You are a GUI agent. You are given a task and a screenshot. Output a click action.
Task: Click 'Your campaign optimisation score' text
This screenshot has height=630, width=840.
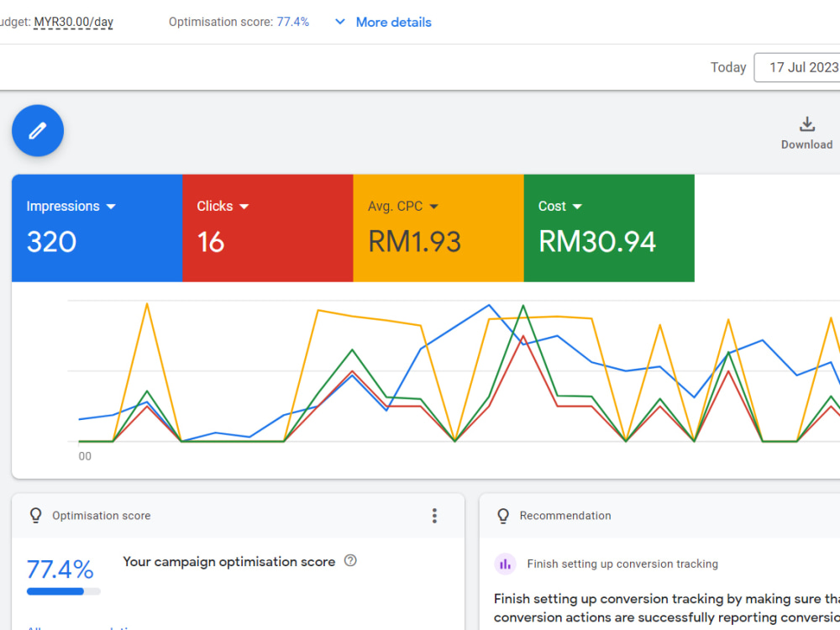point(228,561)
